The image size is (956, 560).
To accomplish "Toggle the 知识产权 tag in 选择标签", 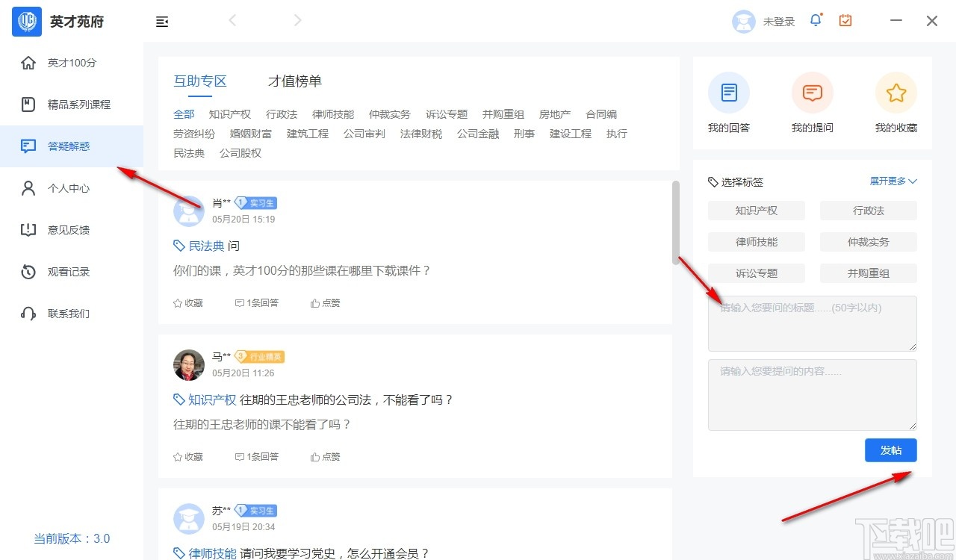I will [756, 211].
